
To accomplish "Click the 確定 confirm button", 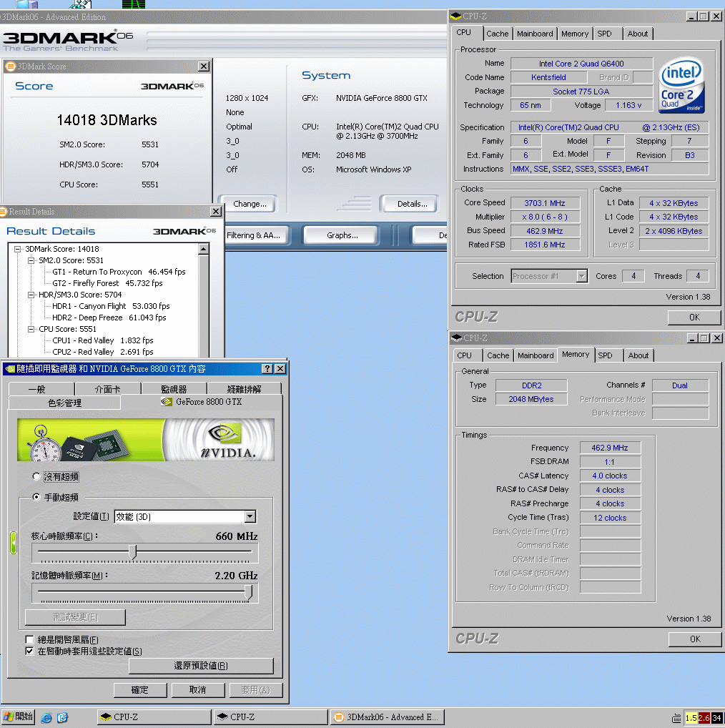I will tap(140, 690).
